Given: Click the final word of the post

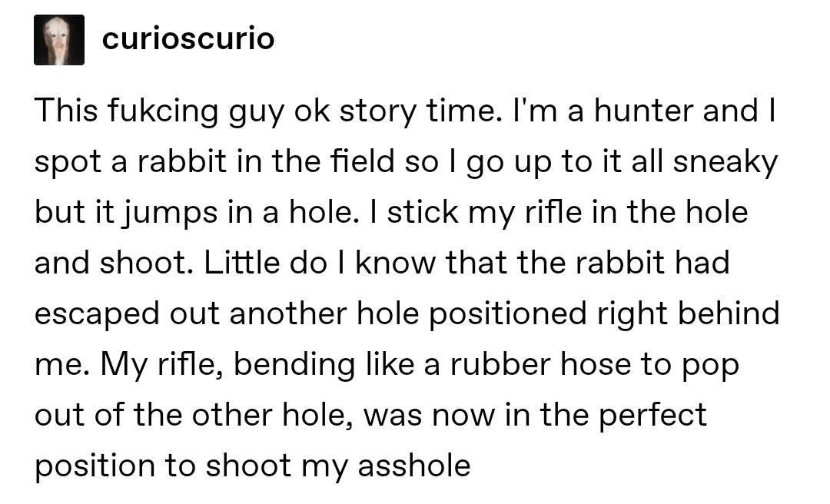Looking at the screenshot, I should 414,466.
